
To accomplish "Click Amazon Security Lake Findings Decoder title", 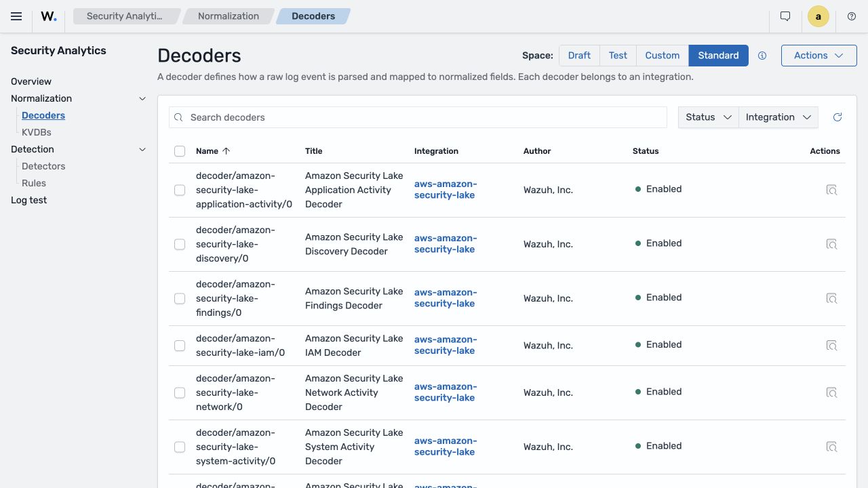I will [x=354, y=298].
